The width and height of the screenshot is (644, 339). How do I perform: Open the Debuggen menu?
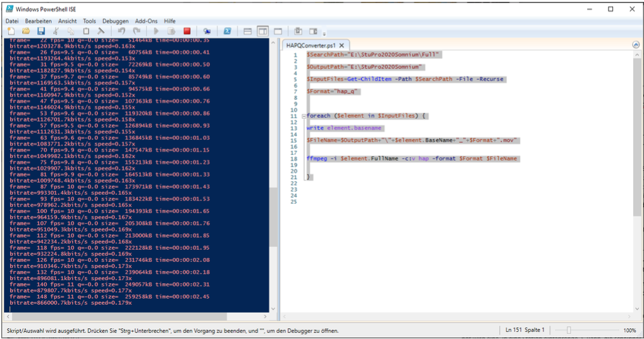[115, 21]
